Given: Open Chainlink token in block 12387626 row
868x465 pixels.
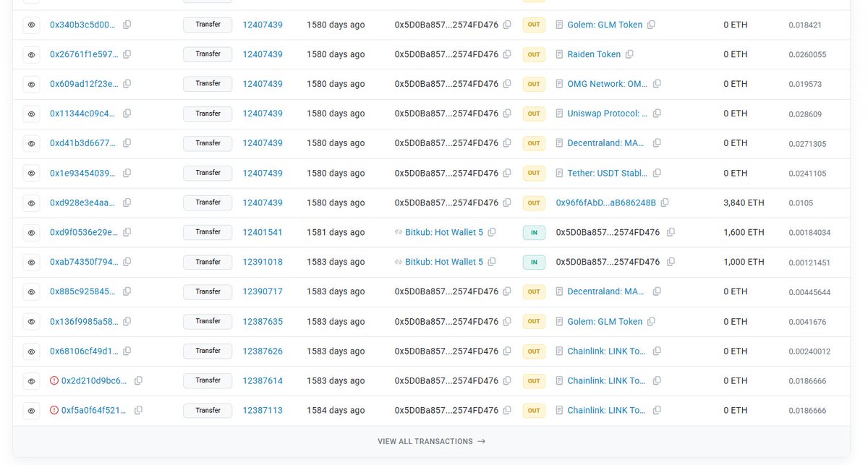Looking at the screenshot, I should click(608, 351).
